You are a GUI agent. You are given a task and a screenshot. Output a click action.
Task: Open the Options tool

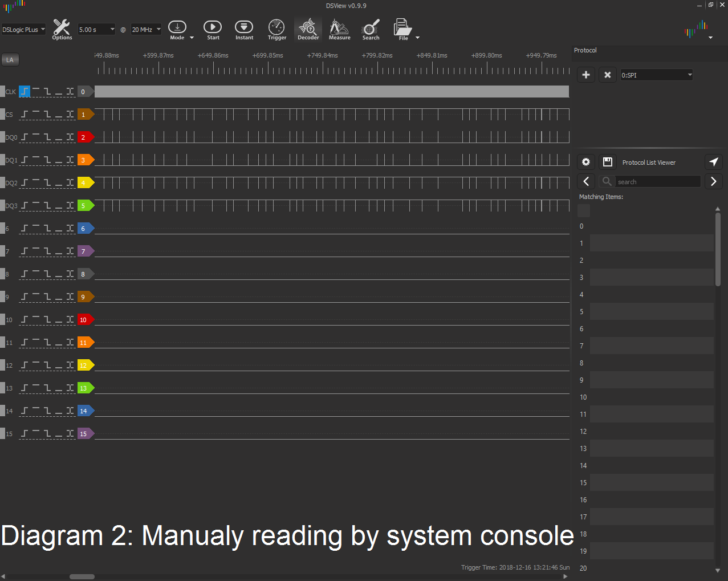pyautogui.click(x=62, y=29)
